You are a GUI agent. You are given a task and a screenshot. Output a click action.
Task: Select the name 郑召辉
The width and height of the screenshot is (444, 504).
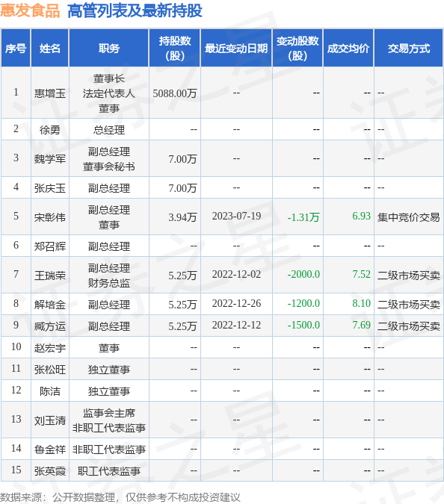(x=50, y=246)
